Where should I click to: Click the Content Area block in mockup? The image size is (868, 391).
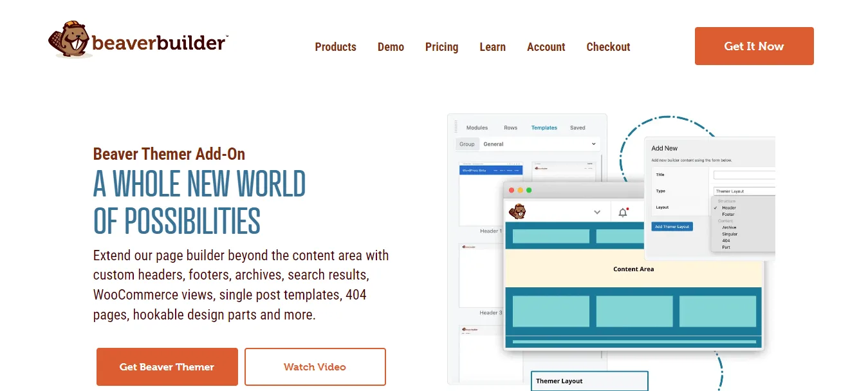coord(634,269)
